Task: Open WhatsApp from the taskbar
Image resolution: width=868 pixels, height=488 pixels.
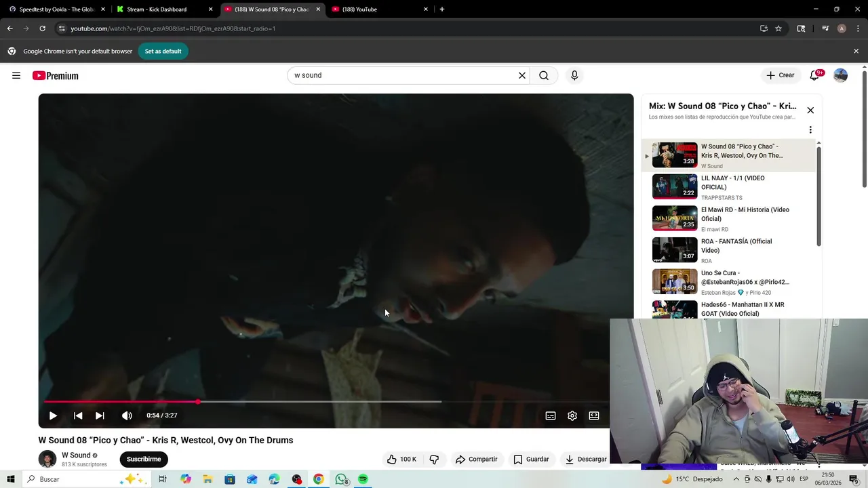Action: click(x=341, y=479)
